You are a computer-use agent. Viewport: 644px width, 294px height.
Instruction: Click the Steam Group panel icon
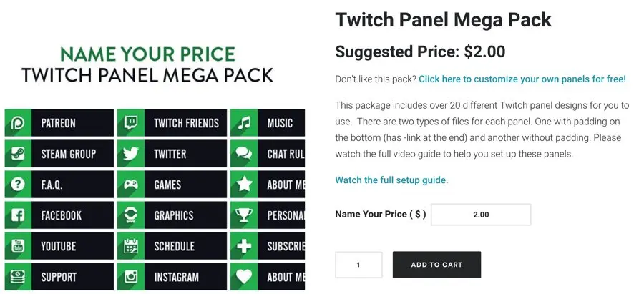click(x=18, y=154)
